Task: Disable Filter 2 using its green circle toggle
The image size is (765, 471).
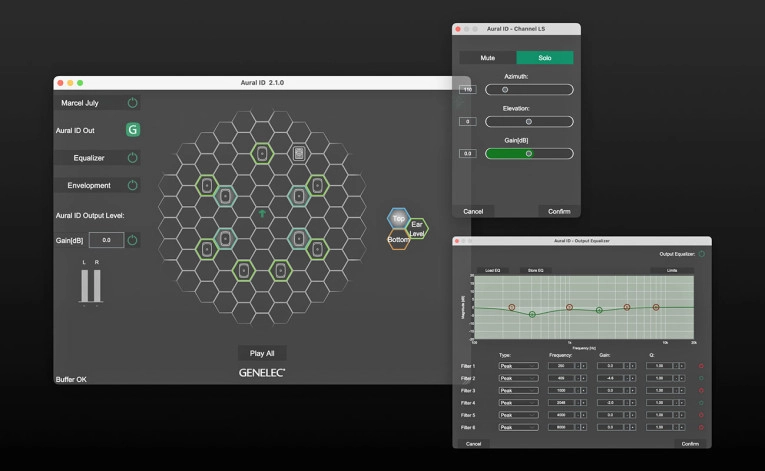Action: [x=701, y=378]
